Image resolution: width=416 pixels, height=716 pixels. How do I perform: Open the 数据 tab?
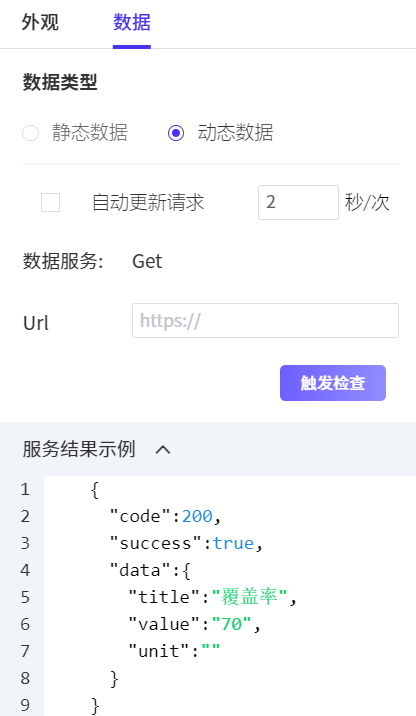click(132, 22)
